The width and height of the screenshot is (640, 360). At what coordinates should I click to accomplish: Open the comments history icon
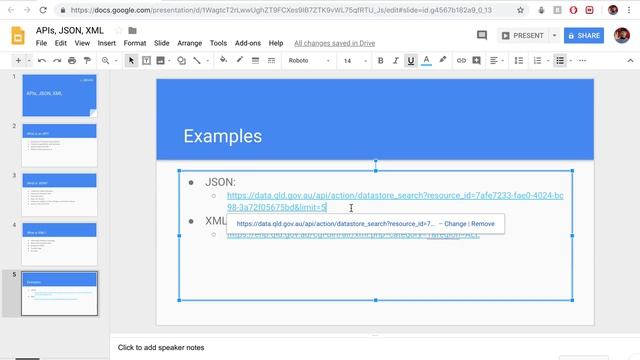click(x=482, y=36)
